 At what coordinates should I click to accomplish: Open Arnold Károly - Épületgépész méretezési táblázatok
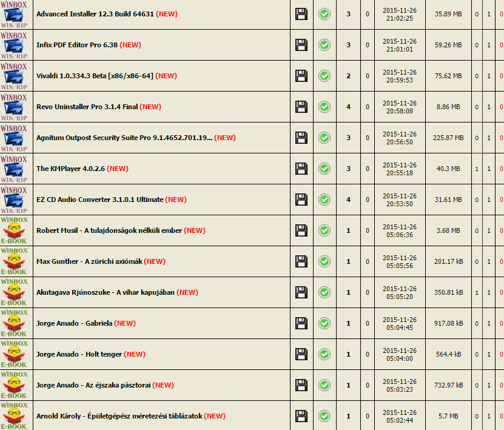point(119,416)
